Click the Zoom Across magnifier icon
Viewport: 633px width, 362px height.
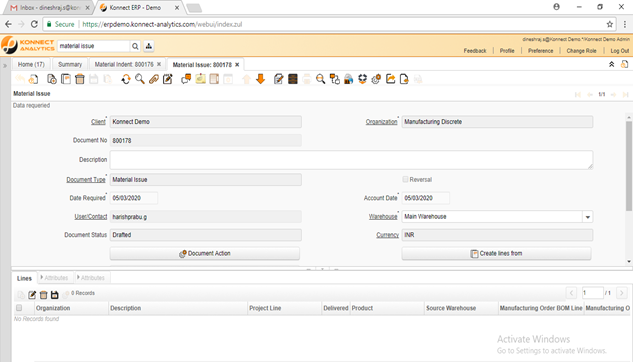click(x=321, y=79)
